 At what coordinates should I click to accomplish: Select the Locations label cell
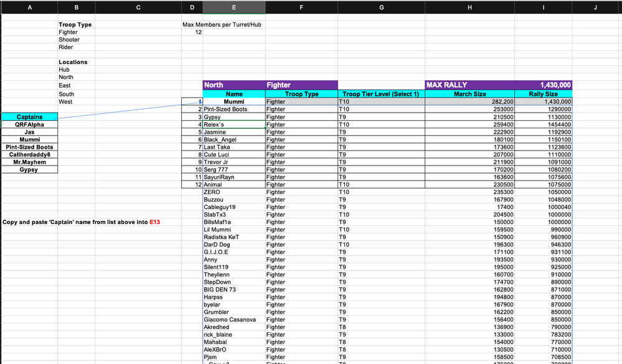point(69,62)
